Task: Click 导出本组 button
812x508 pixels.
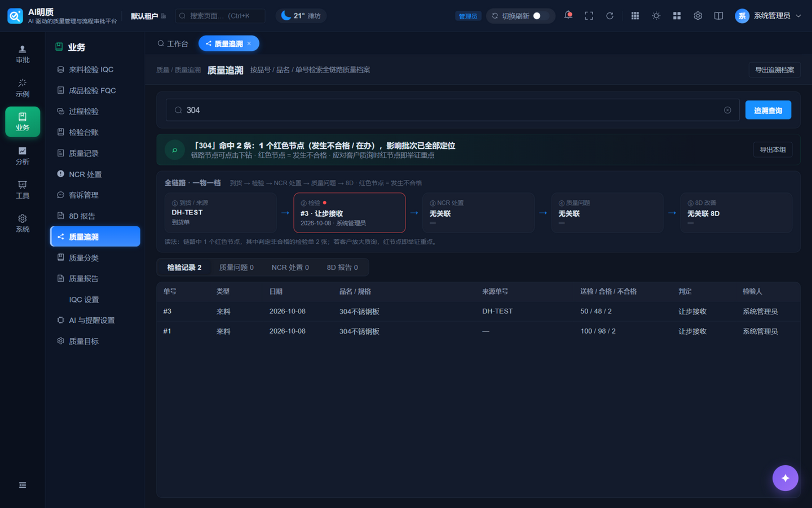Action: click(773, 150)
